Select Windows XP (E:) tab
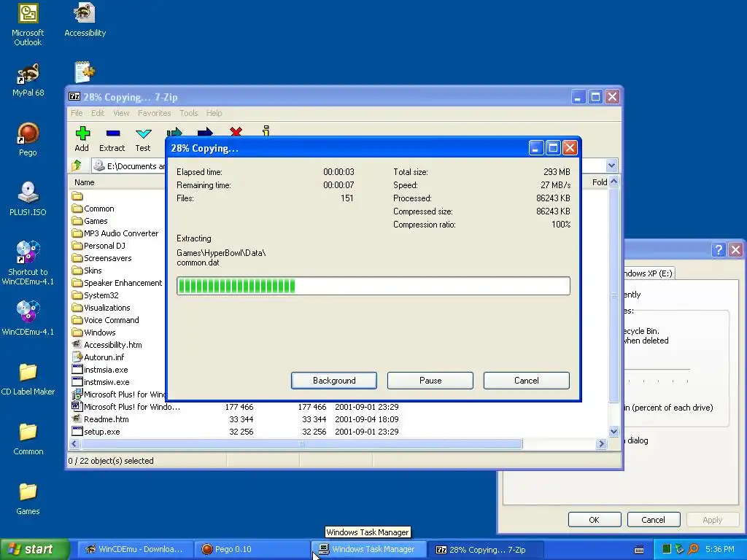Screen dimensions: 747x560 click(x=649, y=273)
